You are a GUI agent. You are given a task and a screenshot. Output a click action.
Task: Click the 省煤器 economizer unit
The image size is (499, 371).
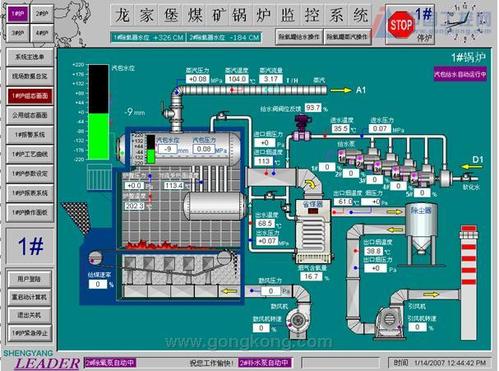313,231
